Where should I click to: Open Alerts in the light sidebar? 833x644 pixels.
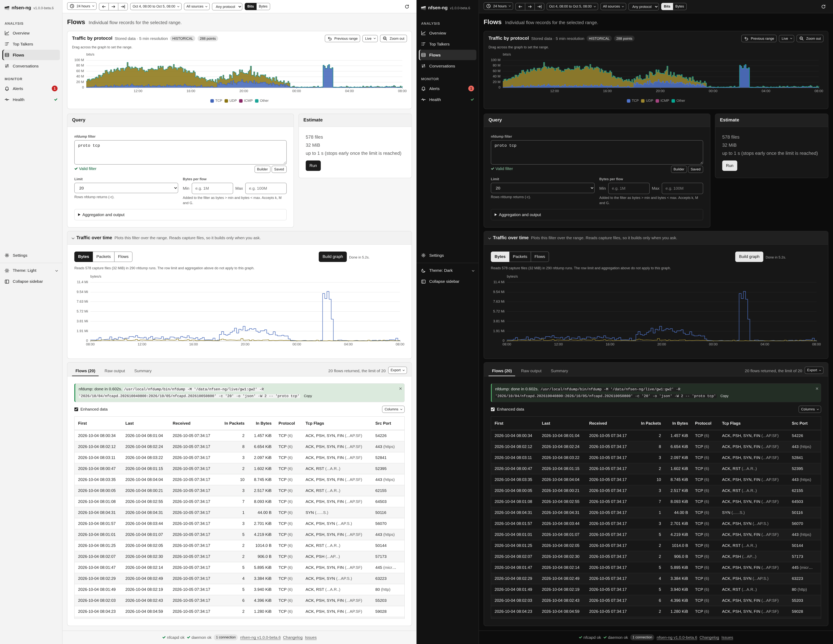[31, 88]
